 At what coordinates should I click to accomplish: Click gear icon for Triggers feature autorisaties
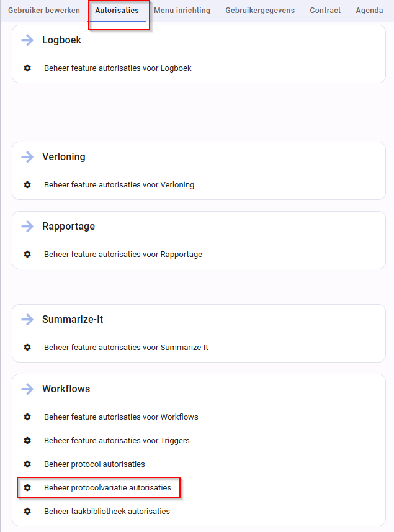27,440
